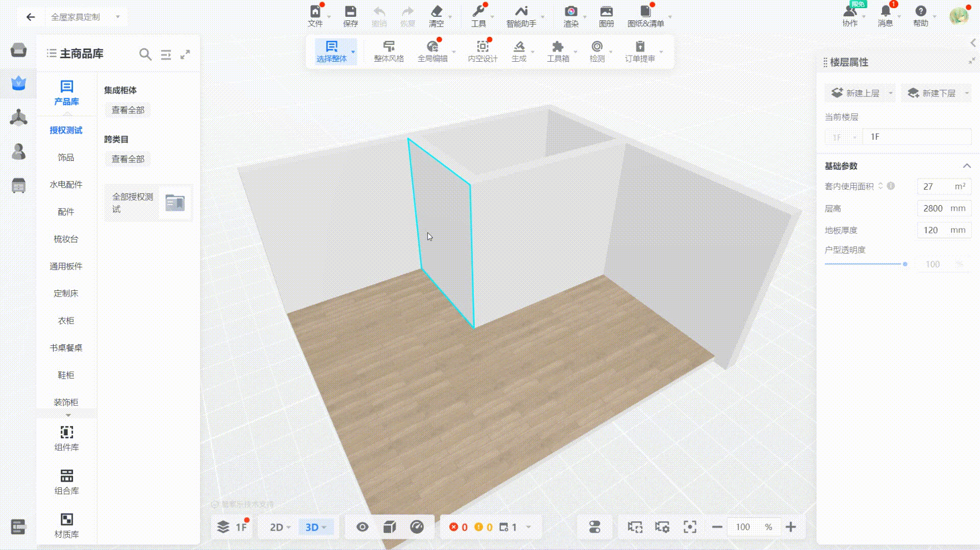Open the Album (图册) icon
Image resolution: width=980 pixels, height=550 pixels.
[x=606, y=16]
